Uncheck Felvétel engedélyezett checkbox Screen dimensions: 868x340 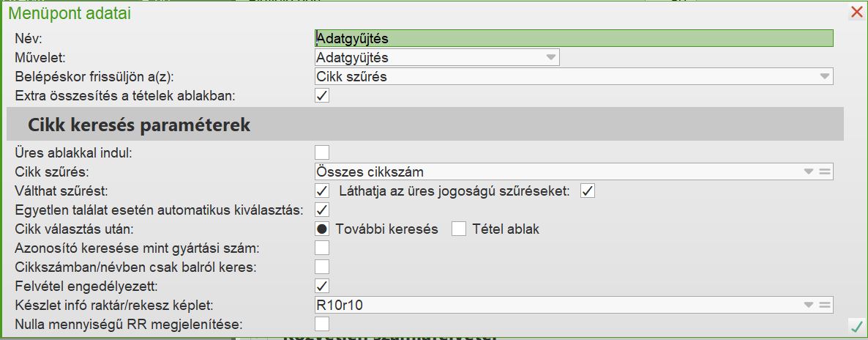(x=321, y=286)
